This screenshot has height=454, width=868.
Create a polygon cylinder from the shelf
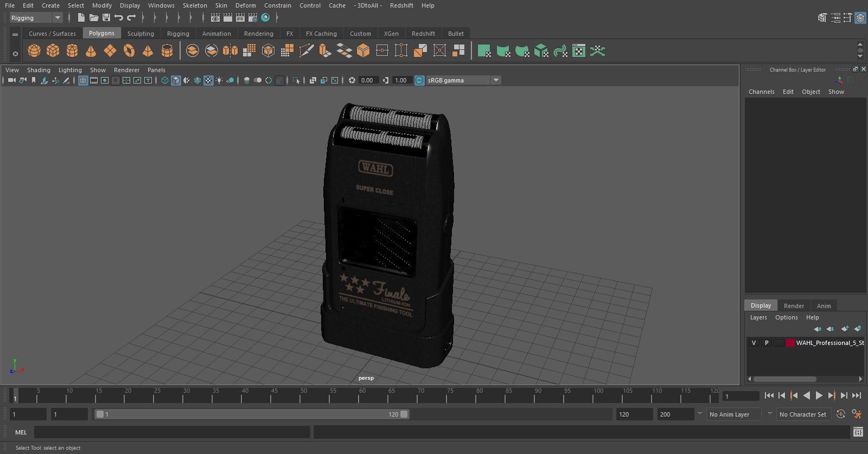pyautogui.click(x=72, y=51)
